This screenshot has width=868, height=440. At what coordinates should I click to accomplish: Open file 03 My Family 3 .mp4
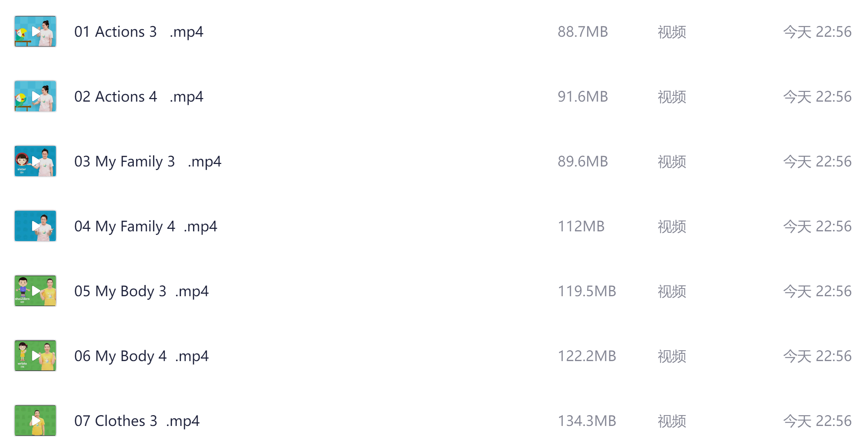[148, 161]
